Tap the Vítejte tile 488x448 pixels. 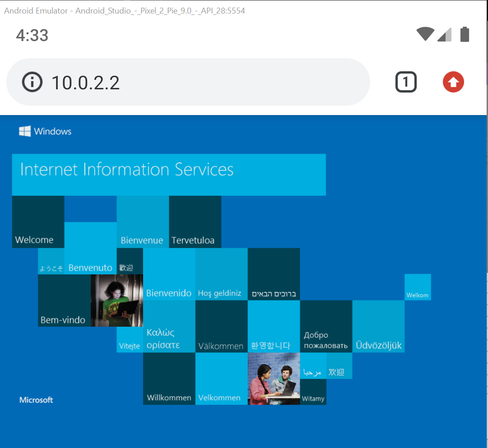tap(130, 339)
